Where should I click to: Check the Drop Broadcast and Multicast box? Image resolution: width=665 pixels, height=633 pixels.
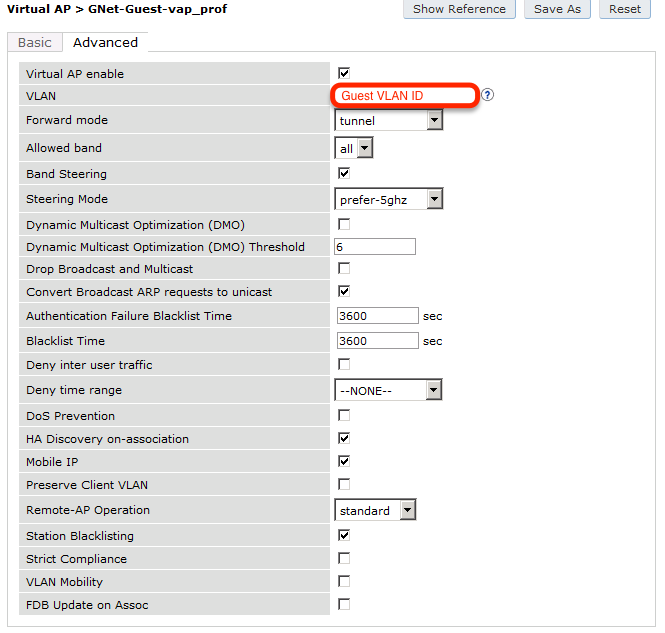point(344,268)
